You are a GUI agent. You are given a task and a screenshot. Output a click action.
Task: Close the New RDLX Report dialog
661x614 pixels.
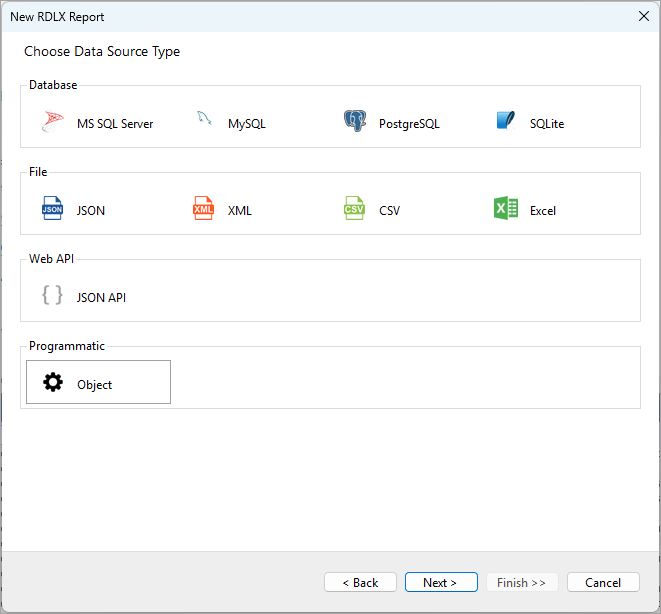pos(644,16)
